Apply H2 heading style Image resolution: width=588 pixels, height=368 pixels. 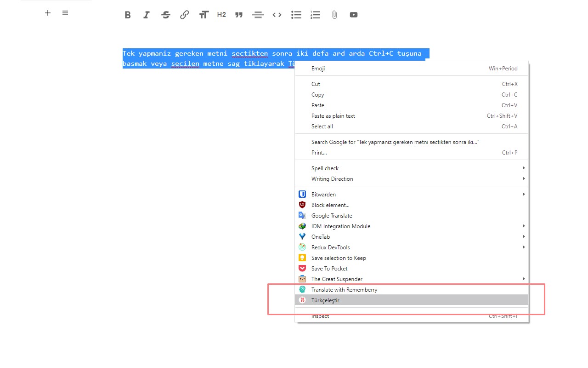(221, 15)
